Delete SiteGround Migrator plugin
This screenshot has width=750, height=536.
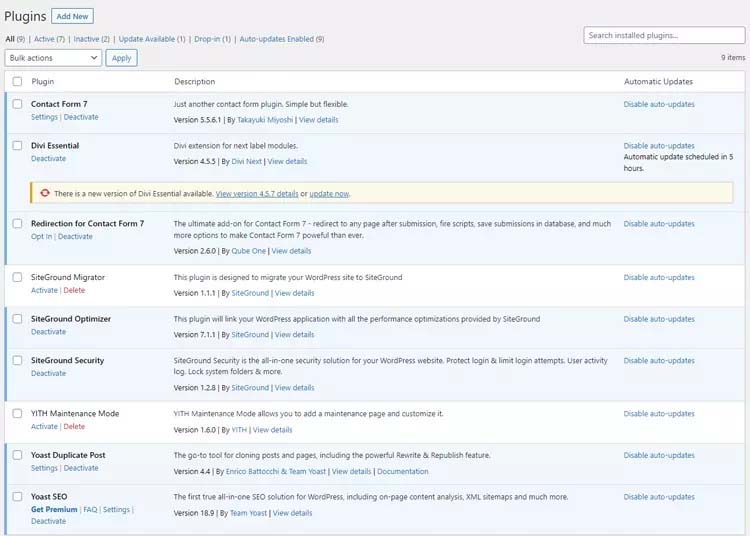click(74, 290)
